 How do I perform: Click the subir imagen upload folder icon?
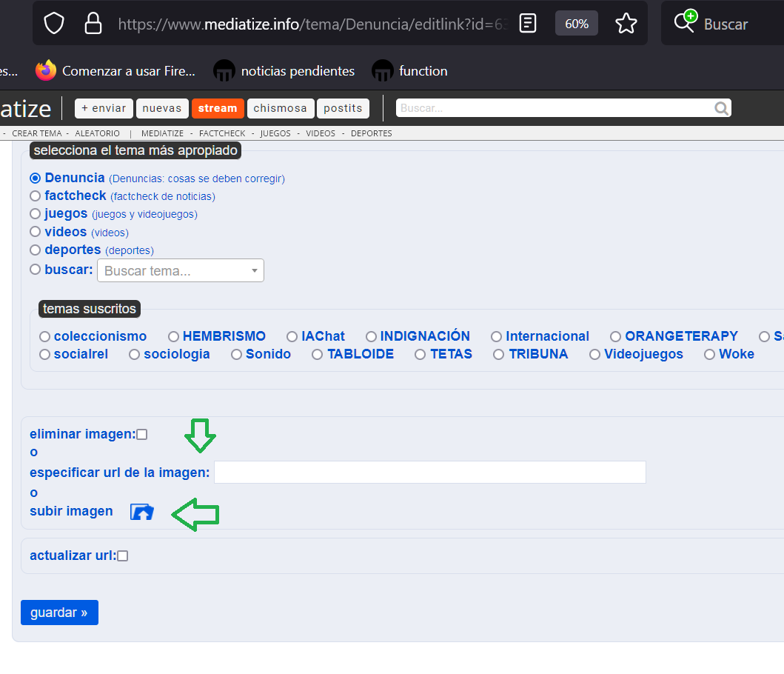coord(142,511)
